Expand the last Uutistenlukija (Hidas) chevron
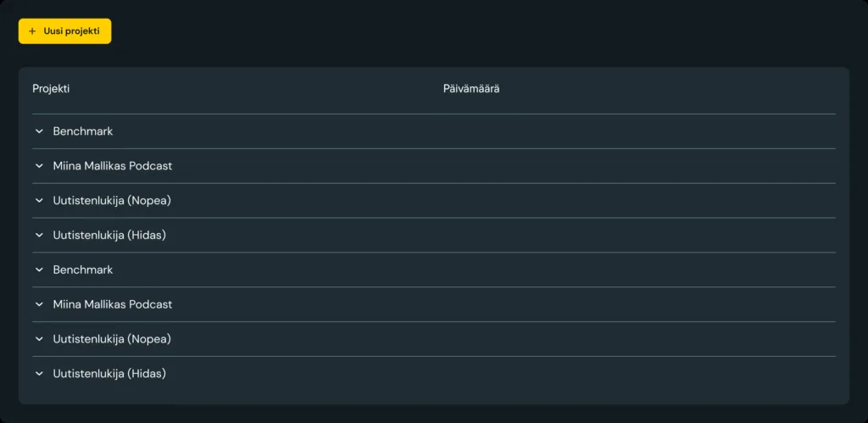 [39, 374]
